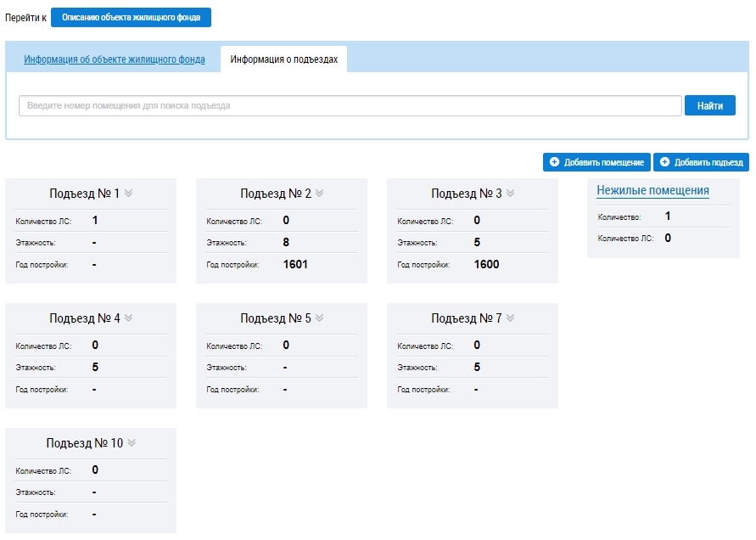756x540 pixels.
Task: Focus the room number search field
Action: click(350, 105)
